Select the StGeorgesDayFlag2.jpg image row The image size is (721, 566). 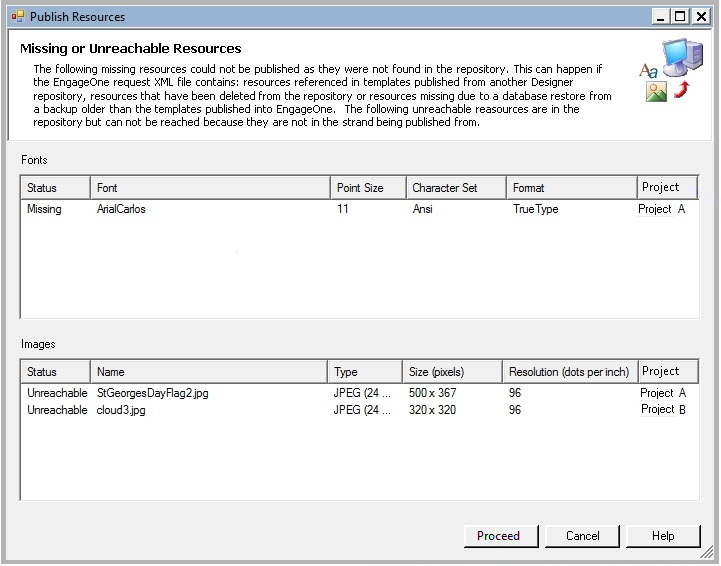tap(152, 394)
